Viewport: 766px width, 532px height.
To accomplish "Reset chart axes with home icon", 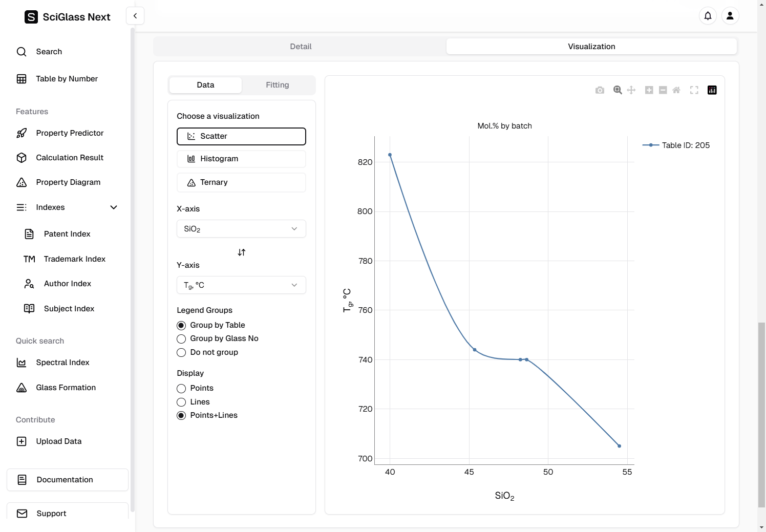I will coord(676,90).
